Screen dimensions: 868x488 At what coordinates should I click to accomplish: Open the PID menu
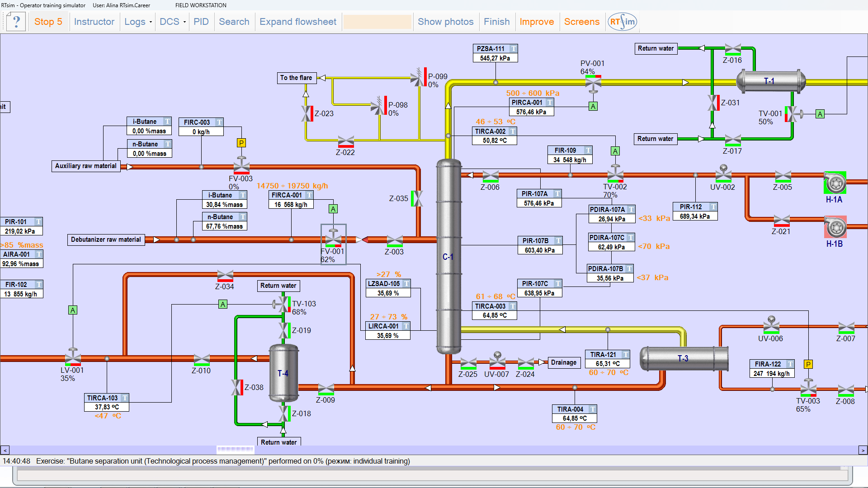(x=201, y=22)
